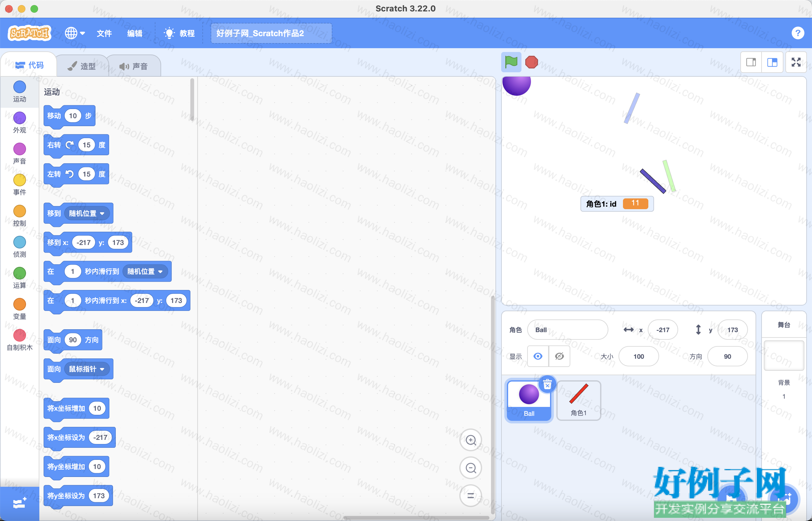
Task: Hide the sprite with crossed eye icon
Action: point(560,356)
